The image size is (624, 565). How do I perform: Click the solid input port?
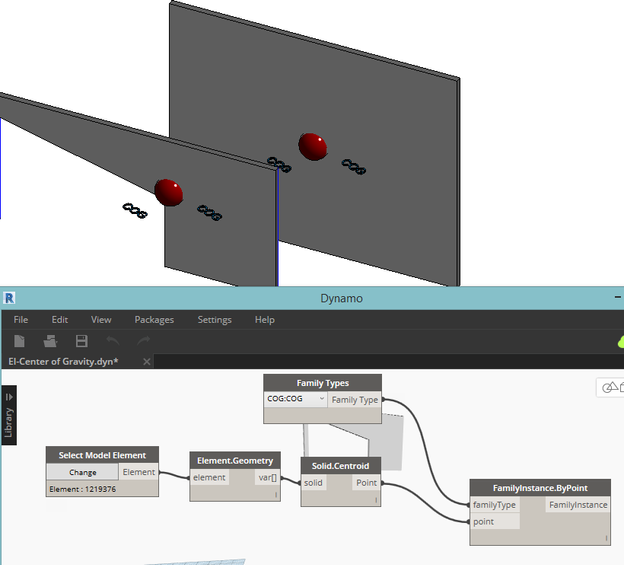coord(314,483)
